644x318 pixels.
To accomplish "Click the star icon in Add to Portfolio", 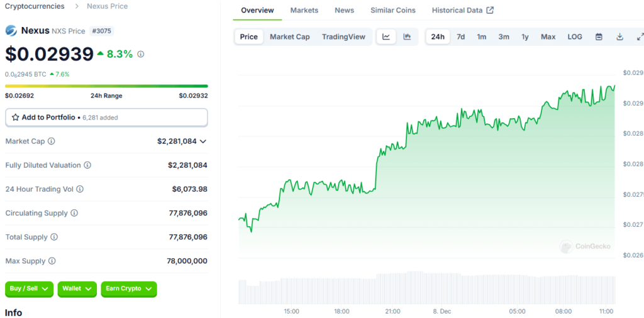I will click(16, 118).
